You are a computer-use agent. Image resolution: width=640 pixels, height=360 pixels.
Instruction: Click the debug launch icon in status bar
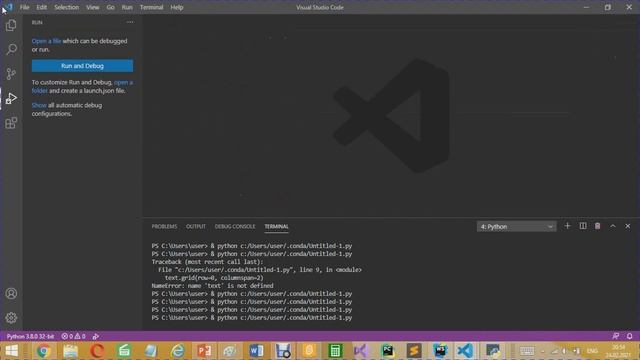(96, 336)
